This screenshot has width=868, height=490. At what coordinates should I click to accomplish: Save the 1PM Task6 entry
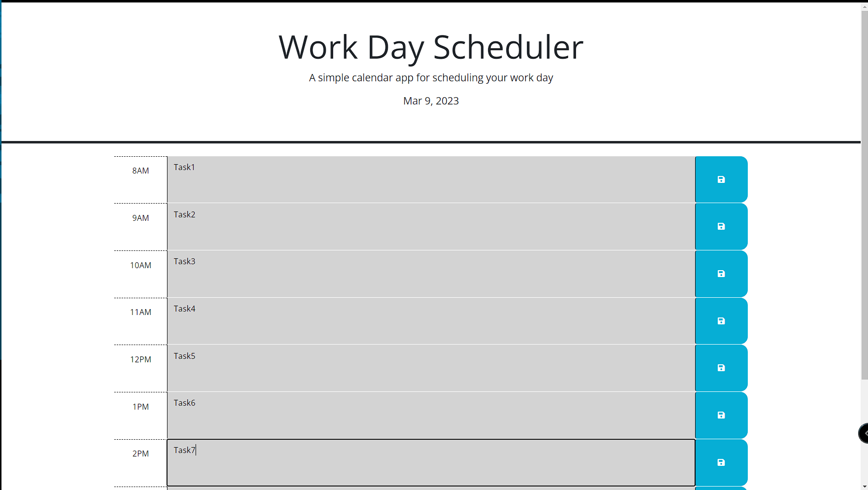coord(721,415)
